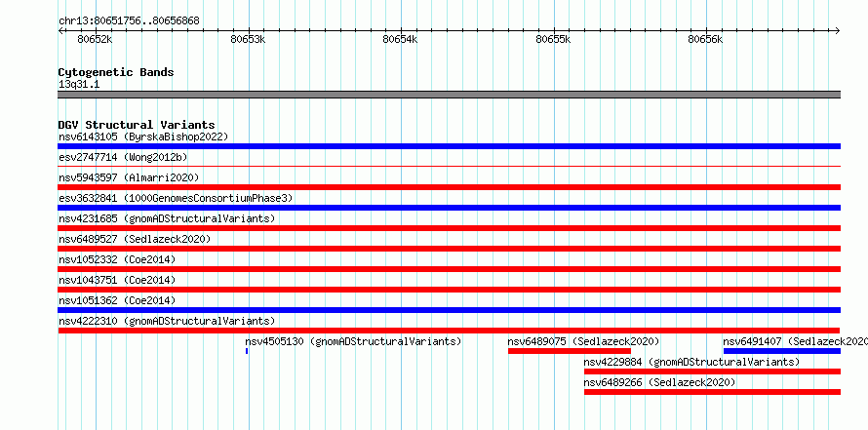Click the thin red line of esv2747714

coord(449,166)
